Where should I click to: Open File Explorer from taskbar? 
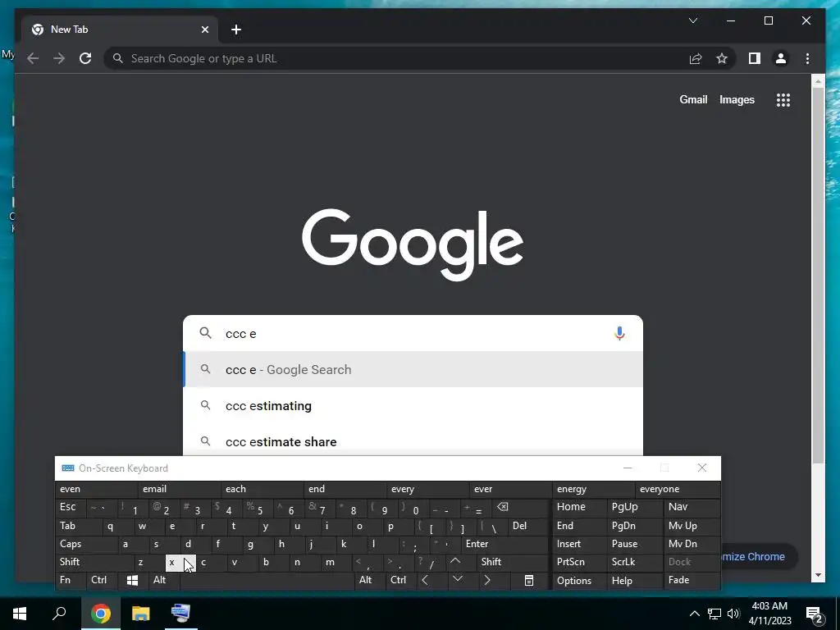coord(140,614)
